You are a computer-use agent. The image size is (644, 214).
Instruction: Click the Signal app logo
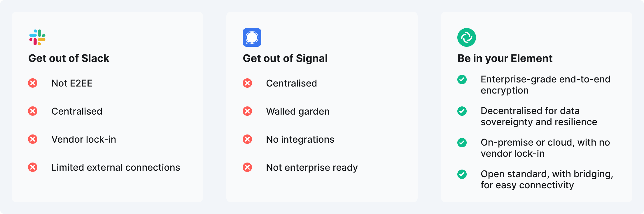pyautogui.click(x=252, y=37)
